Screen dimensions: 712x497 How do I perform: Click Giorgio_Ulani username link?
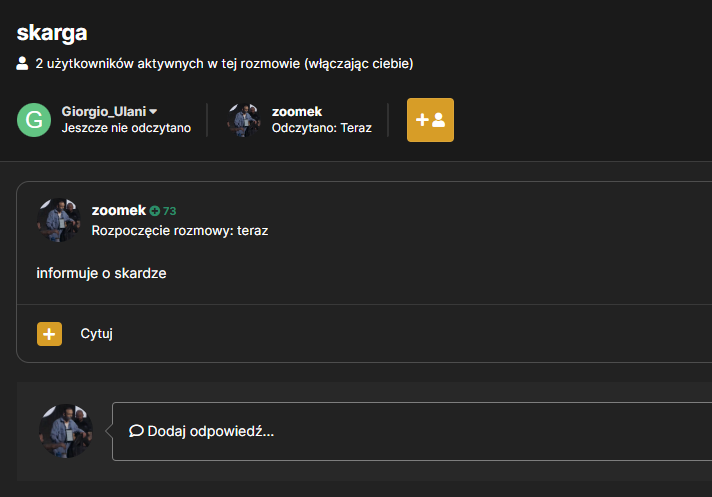pos(104,112)
